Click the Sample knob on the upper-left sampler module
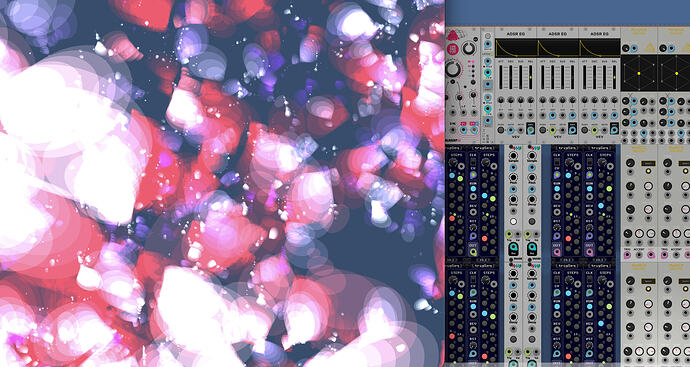 (514, 156)
